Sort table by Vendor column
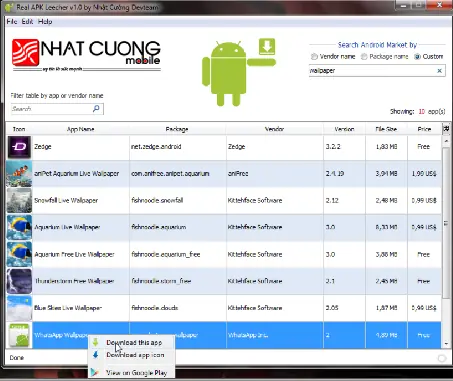Viewport: 453px width, 381px height. [274, 129]
